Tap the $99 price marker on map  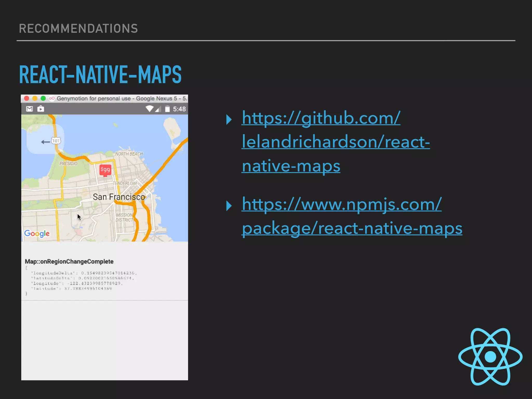tap(105, 170)
